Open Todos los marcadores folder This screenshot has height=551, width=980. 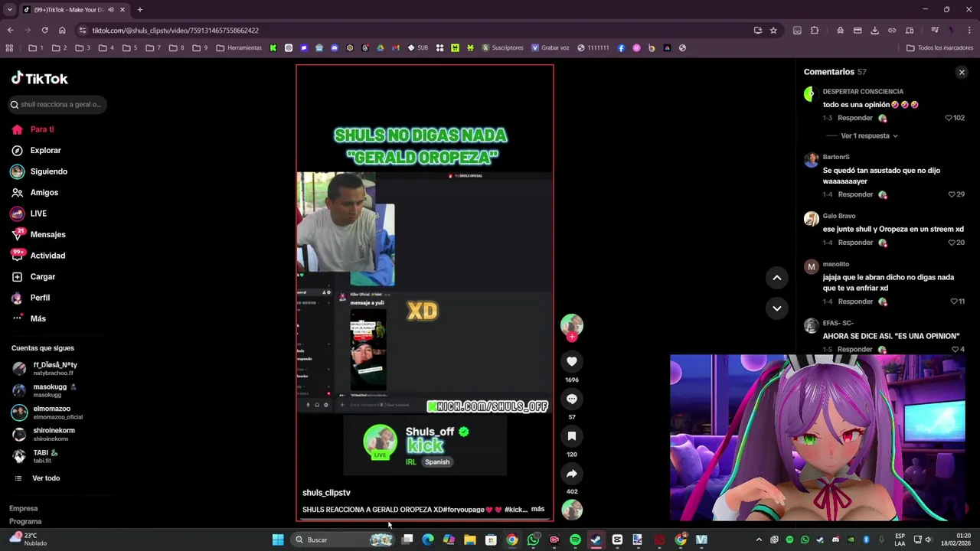(x=939, y=47)
